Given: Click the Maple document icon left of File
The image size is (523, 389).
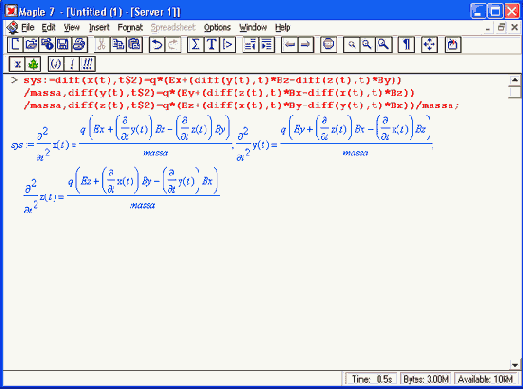Looking at the screenshot, I should 12,27.
